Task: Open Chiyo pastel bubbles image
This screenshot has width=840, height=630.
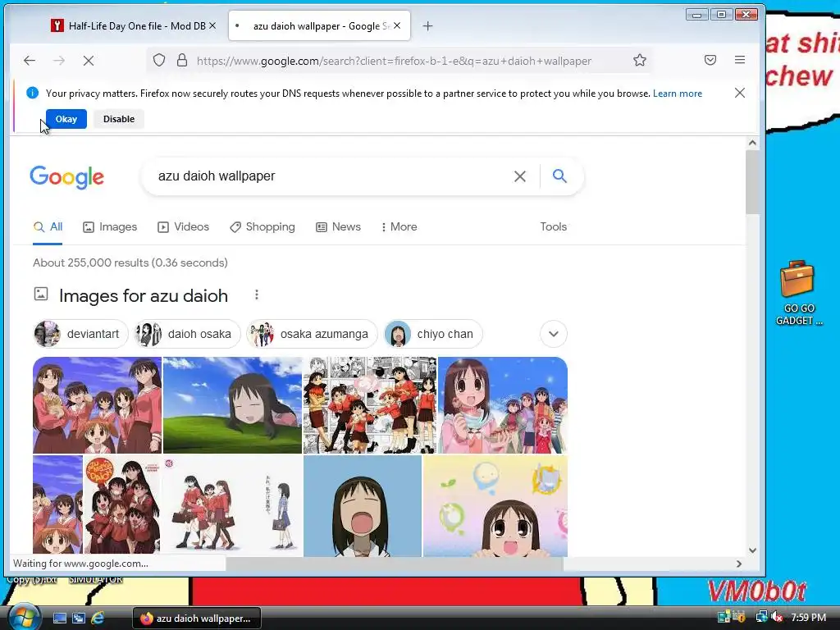Action: click(x=495, y=505)
